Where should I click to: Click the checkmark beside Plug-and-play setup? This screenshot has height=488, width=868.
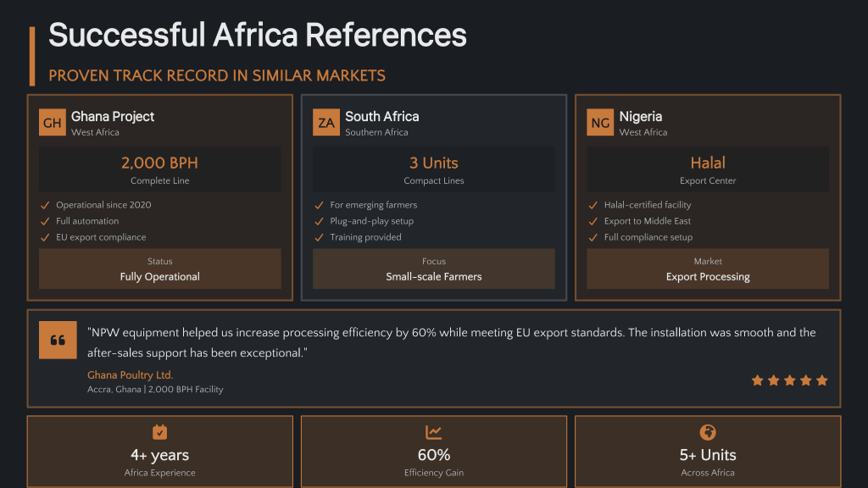pos(319,221)
